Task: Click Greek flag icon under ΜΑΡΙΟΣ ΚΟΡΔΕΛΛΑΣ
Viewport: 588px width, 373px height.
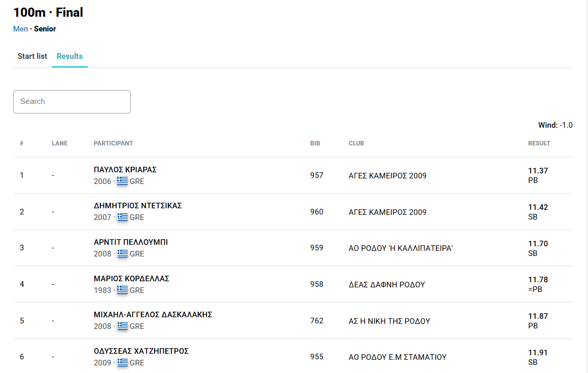Action: coord(122,290)
